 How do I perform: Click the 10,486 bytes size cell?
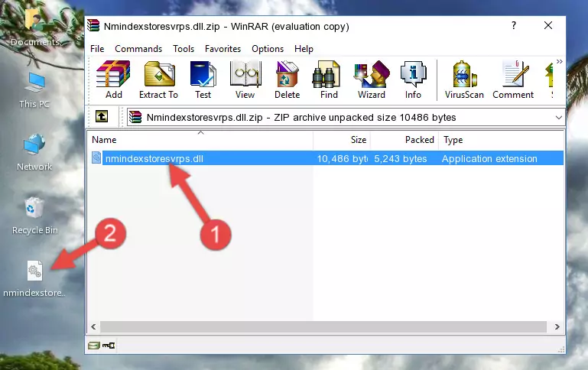342,158
